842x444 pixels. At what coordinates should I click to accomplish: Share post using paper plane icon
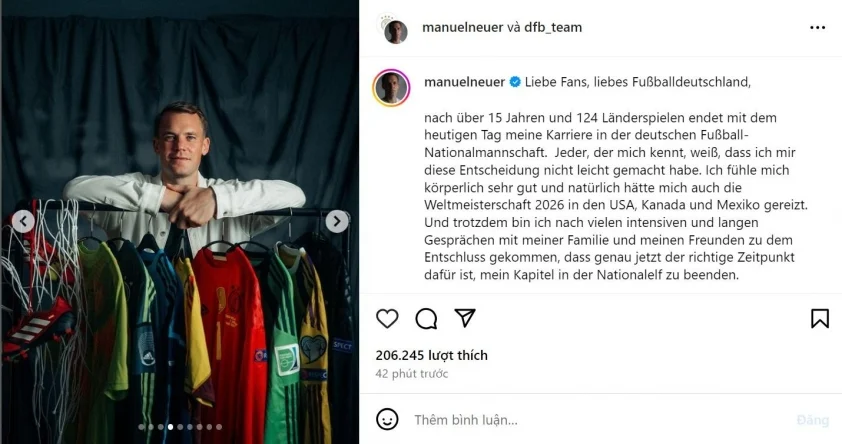tap(465, 318)
